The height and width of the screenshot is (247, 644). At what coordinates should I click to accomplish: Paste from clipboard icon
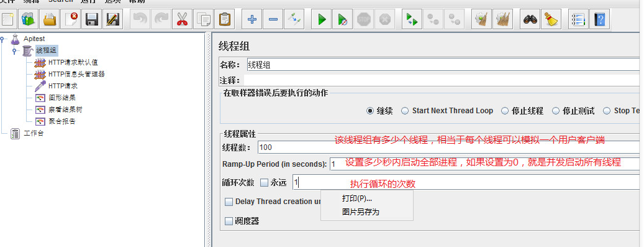[x=224, y=19]
